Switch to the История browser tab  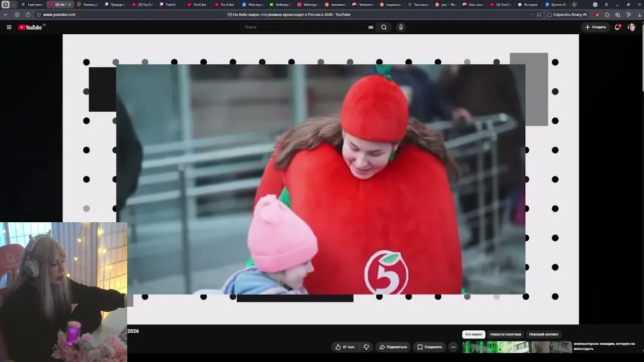click(528, 5)
